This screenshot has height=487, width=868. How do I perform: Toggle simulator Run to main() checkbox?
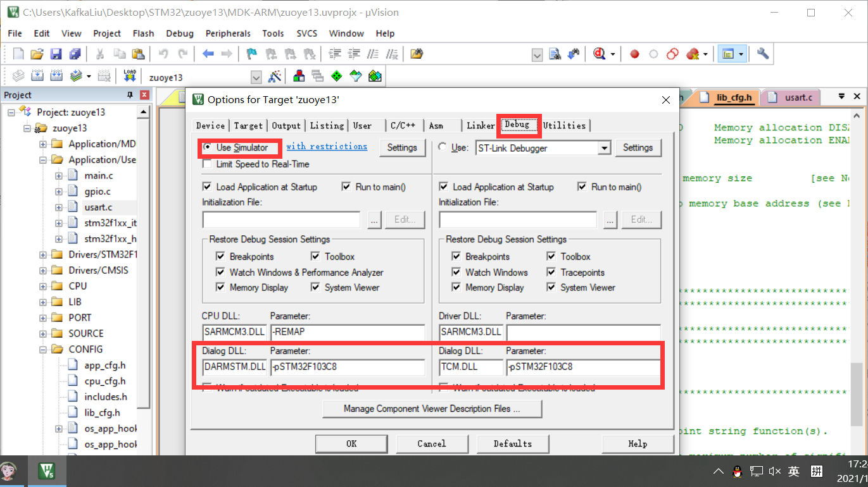tap(346, 187)
